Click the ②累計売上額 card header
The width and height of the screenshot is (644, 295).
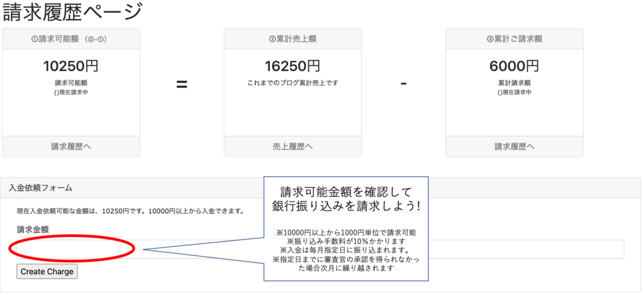pos(292,38)
